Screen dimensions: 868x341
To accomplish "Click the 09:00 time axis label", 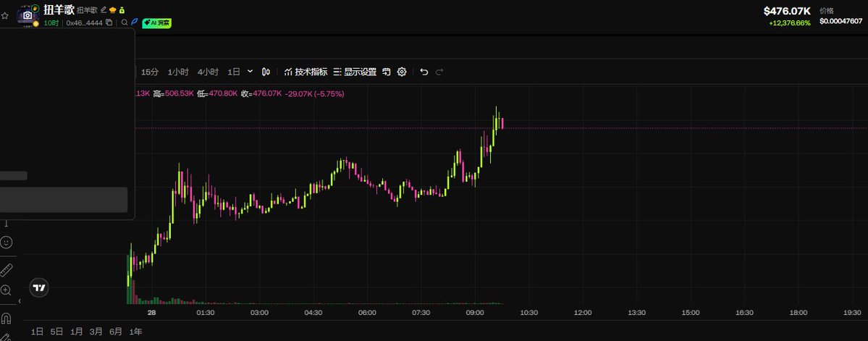I will click(x=475, y=313).
